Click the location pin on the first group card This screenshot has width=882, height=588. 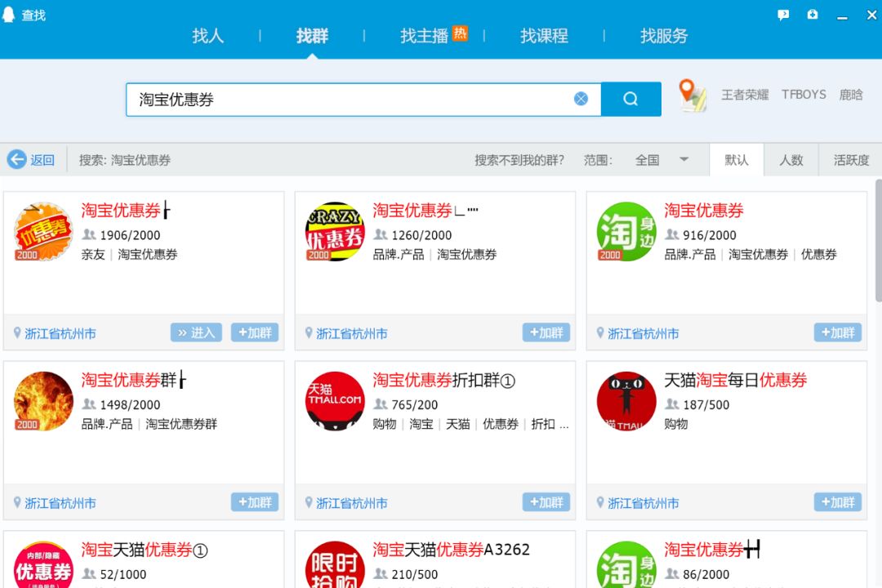pyautogui.click(x=16, y=333)
